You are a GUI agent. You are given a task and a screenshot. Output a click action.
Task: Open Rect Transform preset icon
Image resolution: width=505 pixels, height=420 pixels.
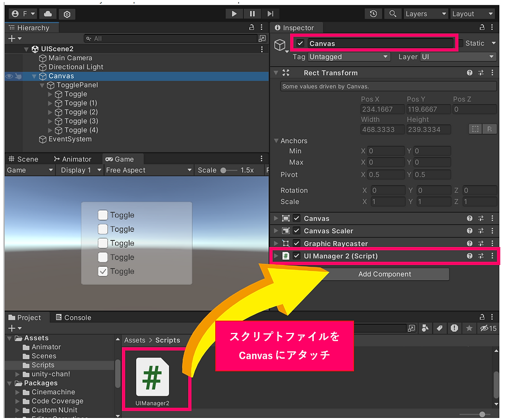click(x=481, y=73)
